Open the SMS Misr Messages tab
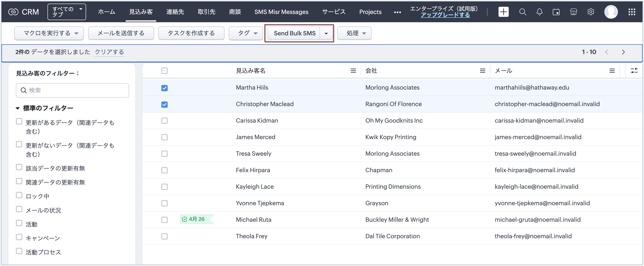644x266 pixels. (281, 12)
